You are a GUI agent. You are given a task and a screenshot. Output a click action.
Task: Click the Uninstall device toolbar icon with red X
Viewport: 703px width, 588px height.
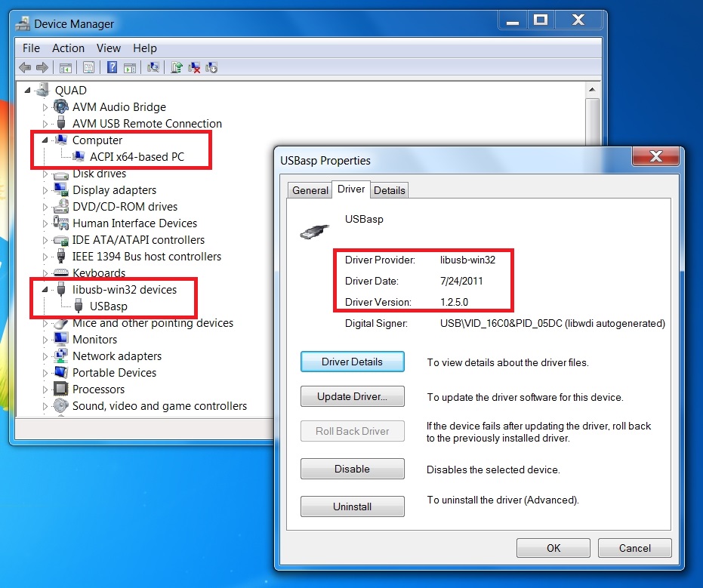click(194, 68)
